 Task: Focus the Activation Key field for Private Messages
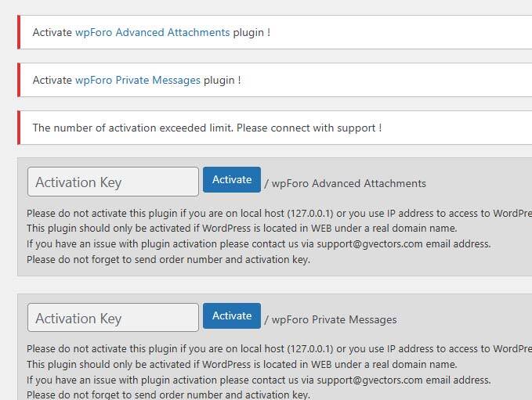pos(113,318)
